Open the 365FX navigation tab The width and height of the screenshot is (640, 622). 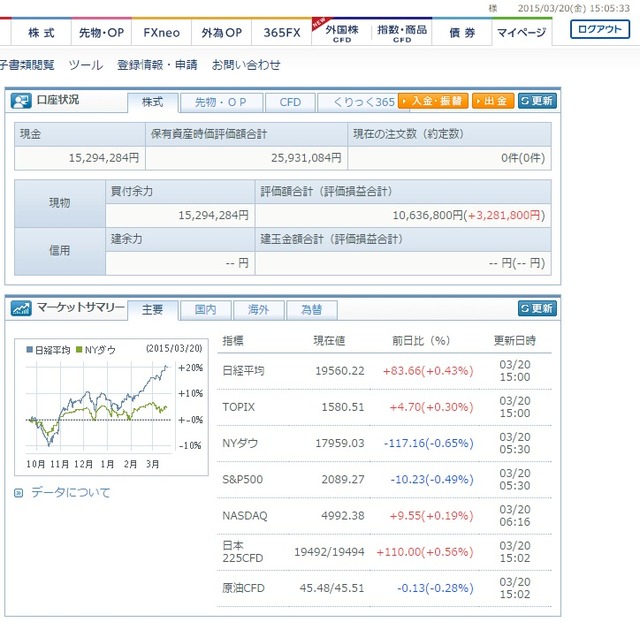[x=282, y=32]
